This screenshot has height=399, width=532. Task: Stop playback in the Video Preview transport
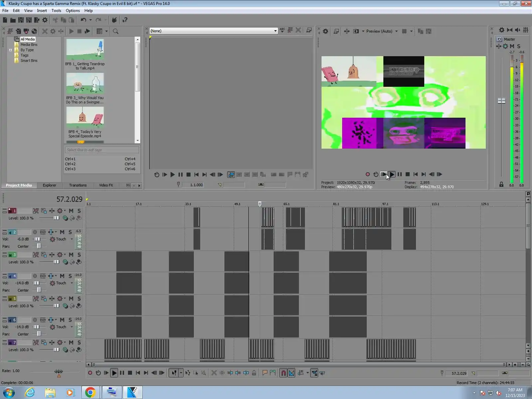408,174
